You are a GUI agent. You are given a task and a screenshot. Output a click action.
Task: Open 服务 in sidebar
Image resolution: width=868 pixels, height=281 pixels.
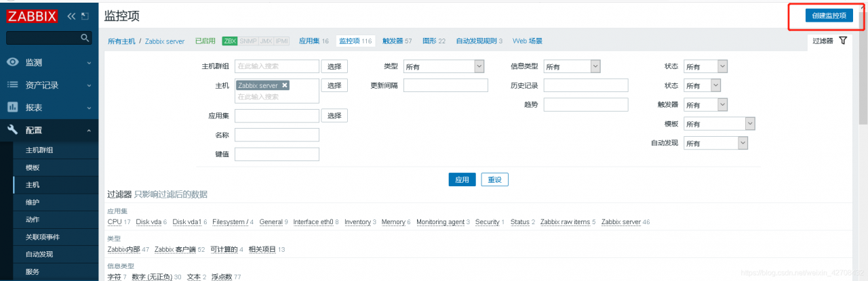33,272
